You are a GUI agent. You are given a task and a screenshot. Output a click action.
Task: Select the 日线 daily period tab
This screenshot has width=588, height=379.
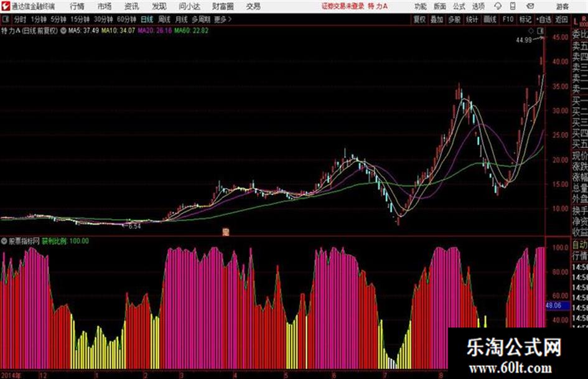click(x=147, y=19)
